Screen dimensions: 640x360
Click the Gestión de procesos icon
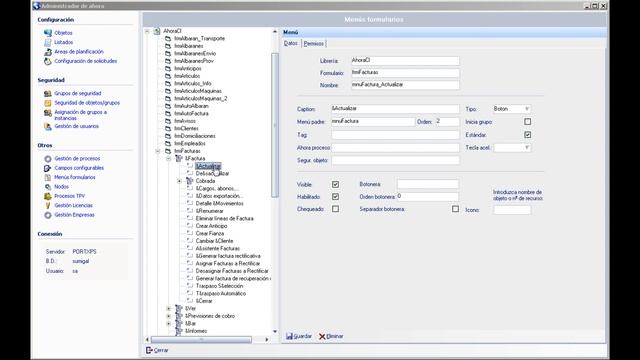click(48, 159)
